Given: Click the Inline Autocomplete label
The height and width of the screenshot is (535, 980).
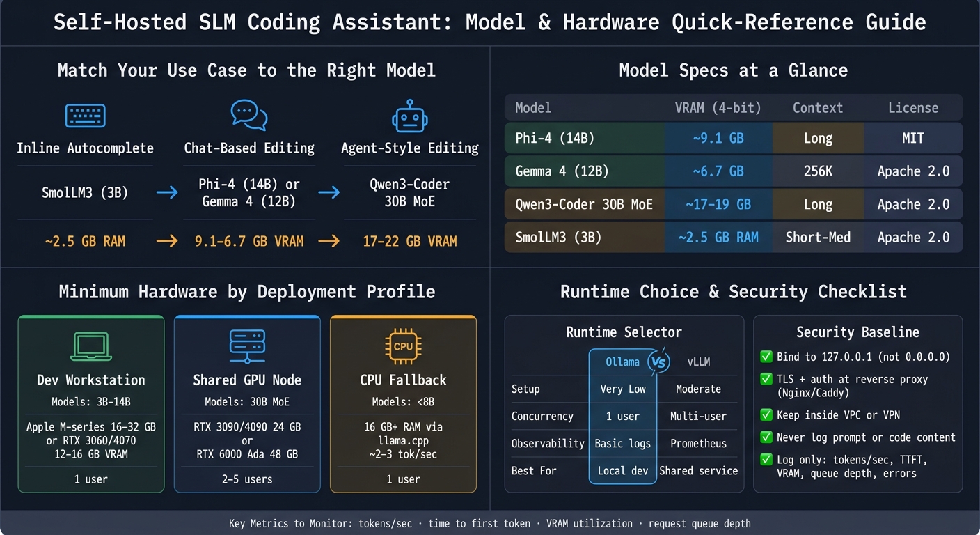Looking at the screenshot, I should tap(85, 148).
